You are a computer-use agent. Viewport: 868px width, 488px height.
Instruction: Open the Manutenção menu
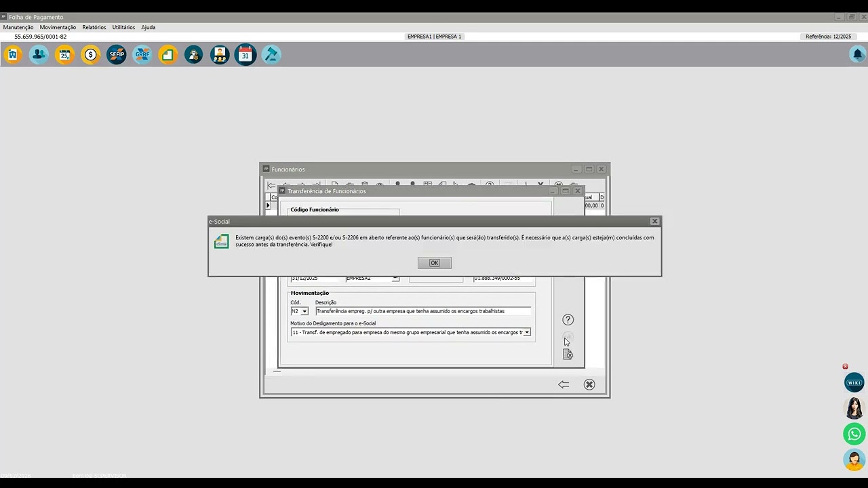[x=18, y=27]
